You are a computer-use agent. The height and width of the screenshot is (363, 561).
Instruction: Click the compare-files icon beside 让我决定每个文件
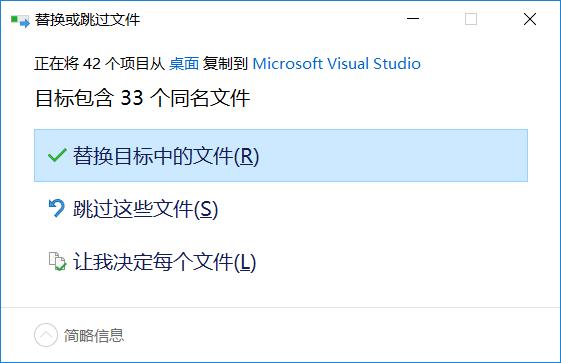point(57,261)
